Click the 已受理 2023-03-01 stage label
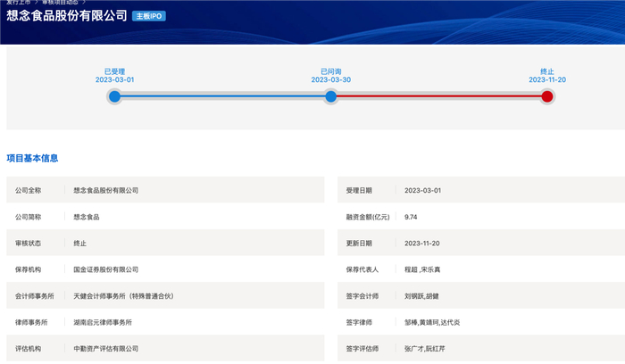Image resolution: width=625 pixels, height=364 pixels. point(114,76)
